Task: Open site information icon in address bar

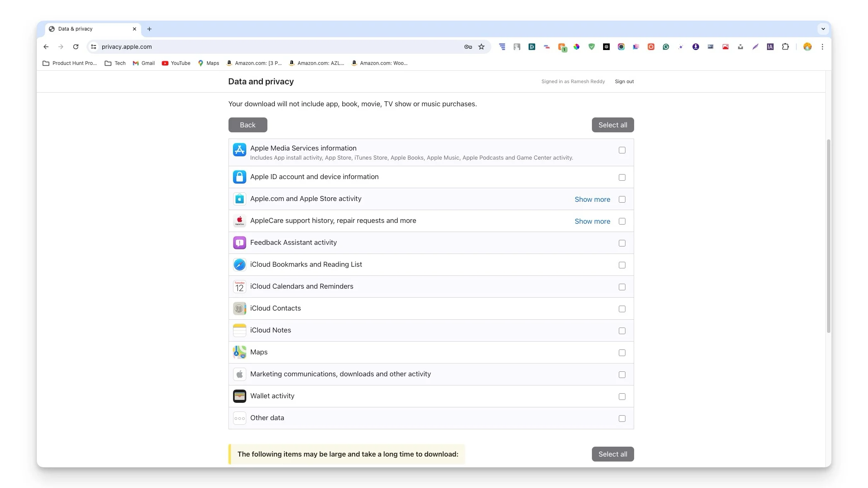Action: pos(94,47)
